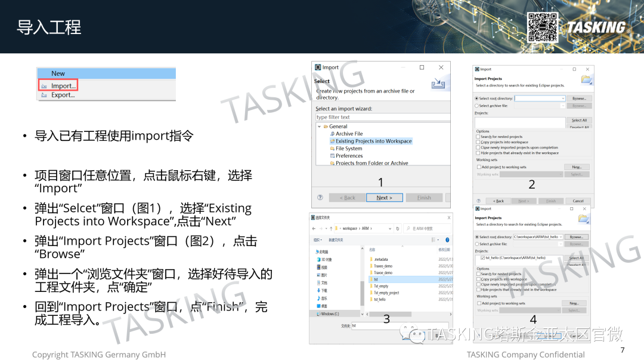This screenshot has width=644, height=363.
Task: Click Select All in empty Import Projects dialog
Action: 579,120
